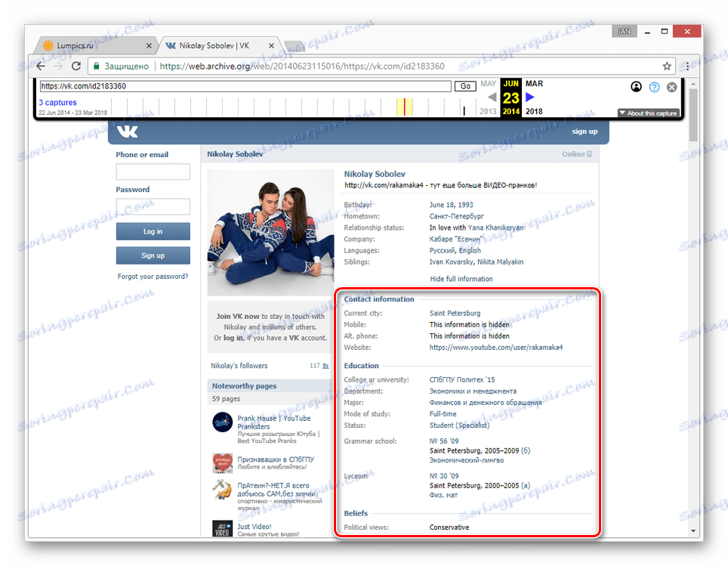Click the Phone or email field

(153, 172)
